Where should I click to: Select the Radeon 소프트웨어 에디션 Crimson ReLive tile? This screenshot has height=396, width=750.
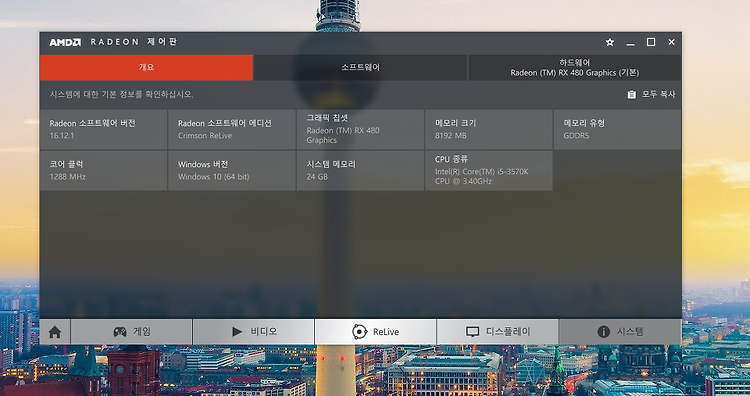pyautogui.click(x=232, y=129)
